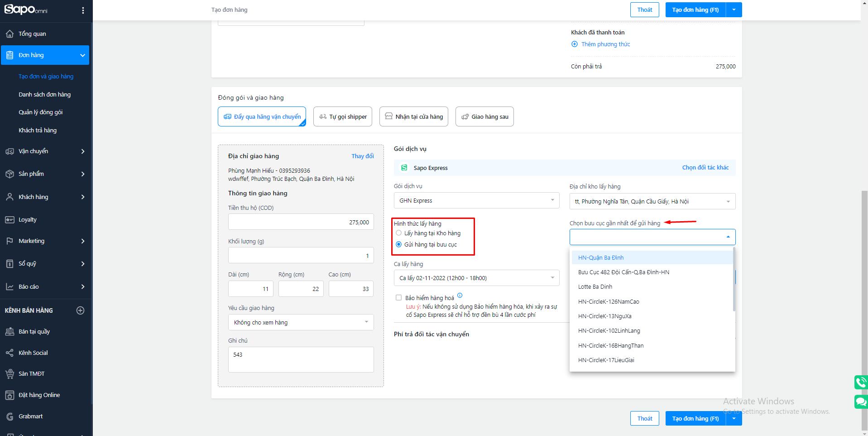Expand the Sản phẩm submenu chevron
Image resolution: width=868 pixels, height=436 pixels.
pyautogui.click(x=83, y=174)
